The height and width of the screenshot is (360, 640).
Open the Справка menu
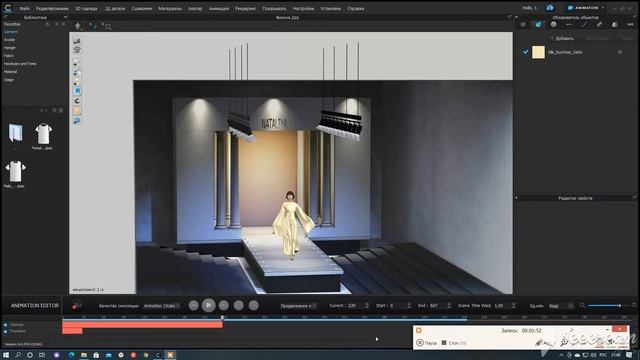click(356, 9)
